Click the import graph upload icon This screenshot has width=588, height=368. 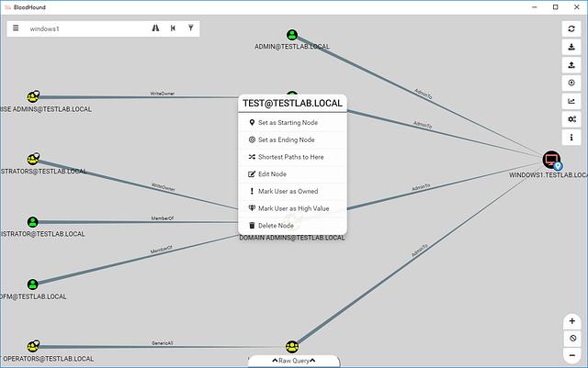571,65
